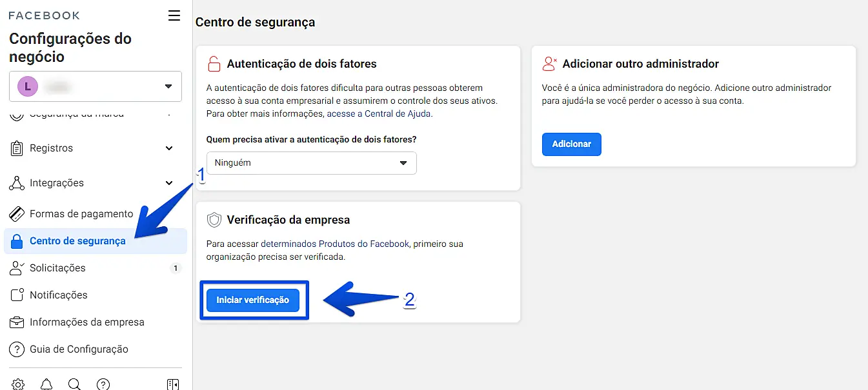
Task: Follow the acesse a Central de Ajuda link
Action: click(x=379, y=113)
